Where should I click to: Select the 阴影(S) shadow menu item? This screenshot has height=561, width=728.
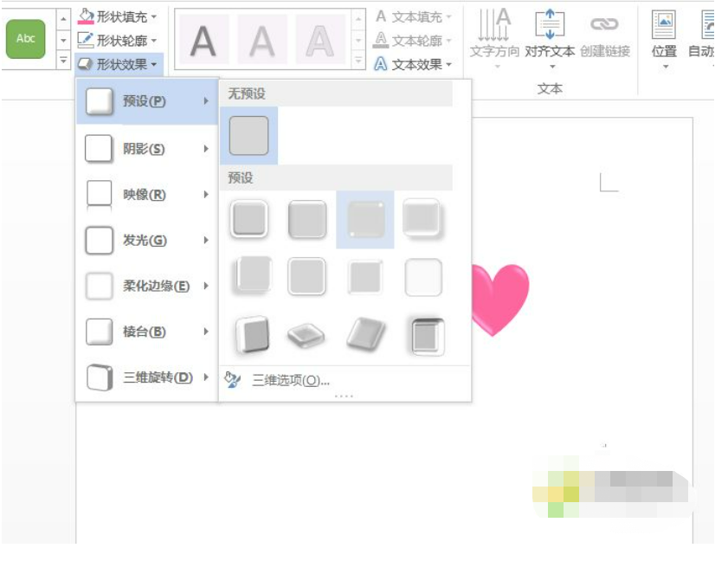[x=145, y=149]
